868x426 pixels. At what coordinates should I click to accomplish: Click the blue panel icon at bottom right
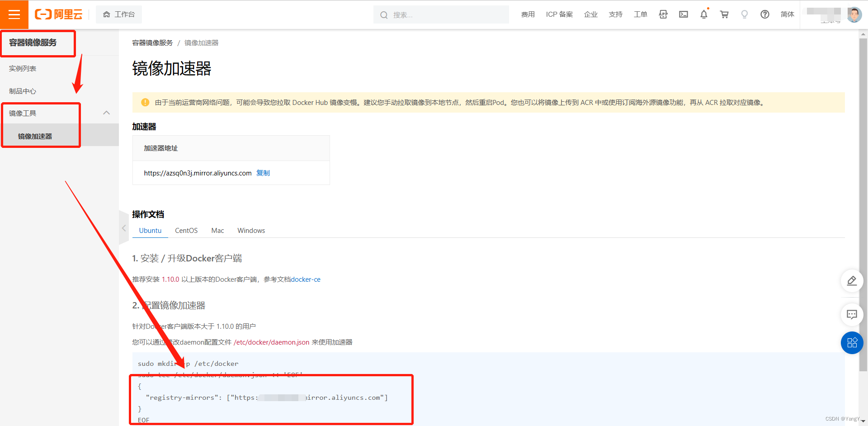pos(852,343)
